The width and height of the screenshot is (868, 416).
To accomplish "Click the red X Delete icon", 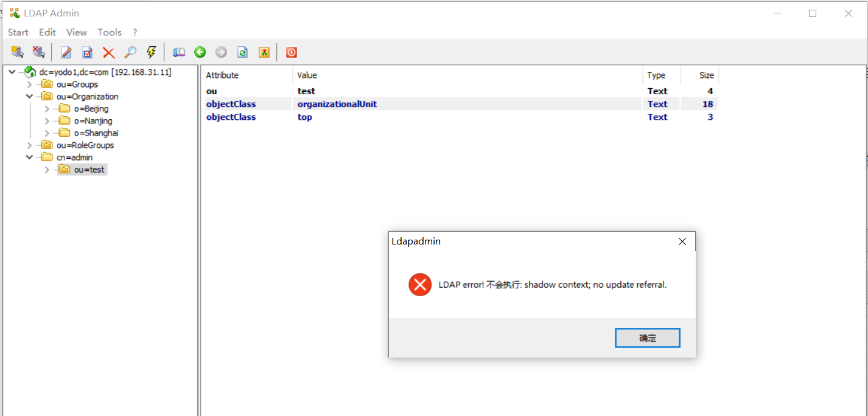I will [x=109, y=52].
